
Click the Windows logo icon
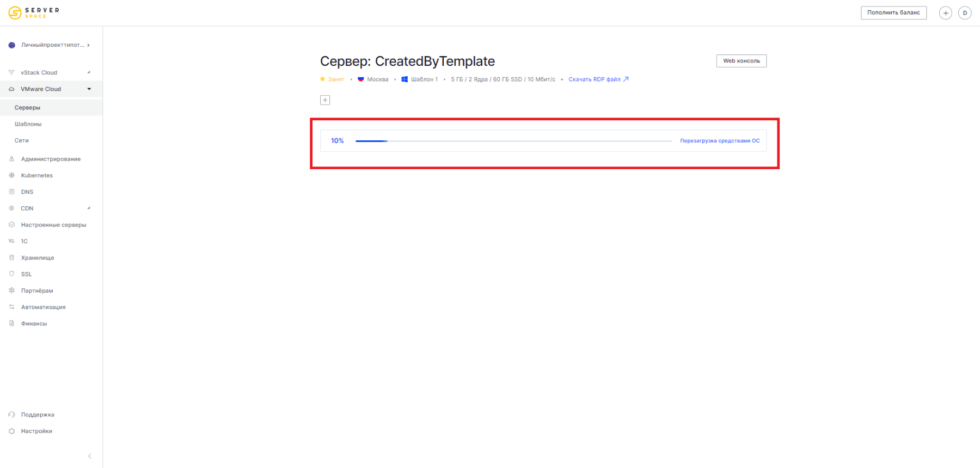405,79
